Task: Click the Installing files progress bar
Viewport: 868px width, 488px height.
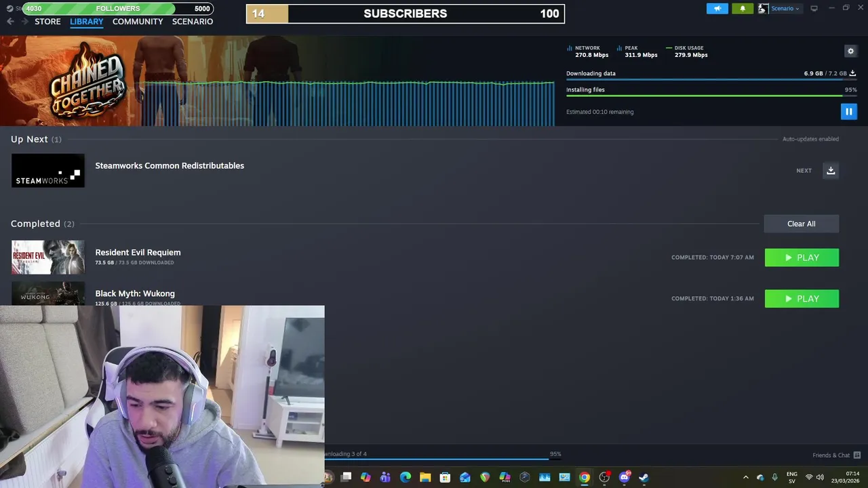Action: coord(711,96)
